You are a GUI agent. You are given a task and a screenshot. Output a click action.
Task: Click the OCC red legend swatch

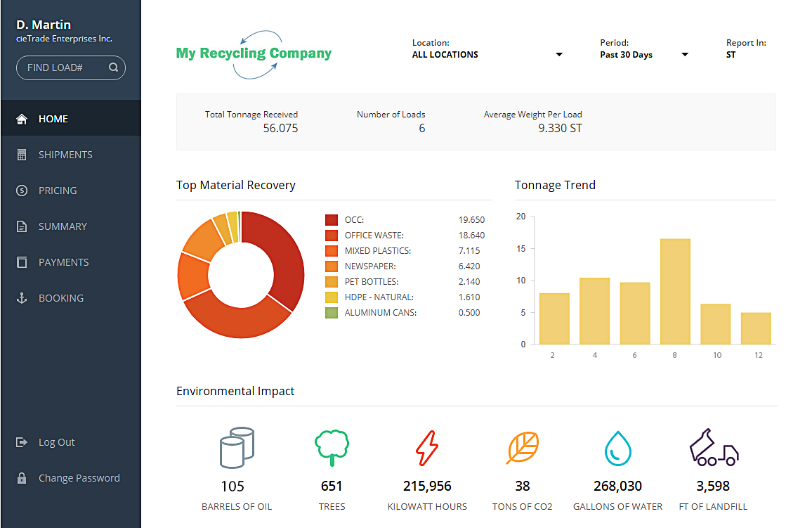tap(332, 219)
